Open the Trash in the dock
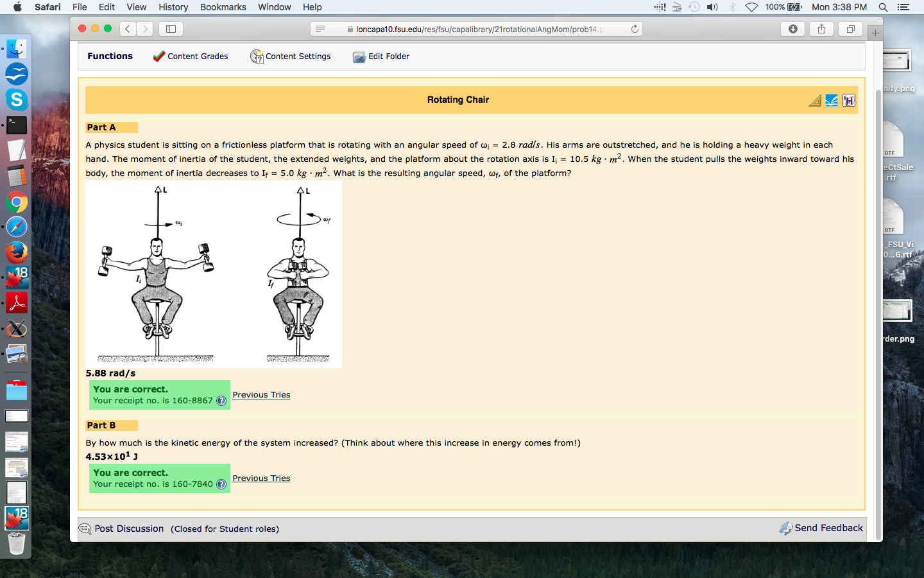Image resolution: width=924 pixels, height=578 pixels. [x=17, y=543]
